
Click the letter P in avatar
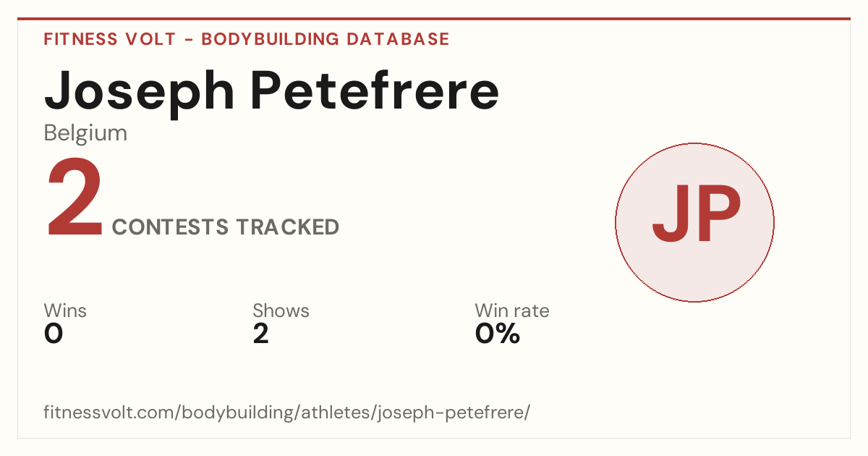point(718,215)
